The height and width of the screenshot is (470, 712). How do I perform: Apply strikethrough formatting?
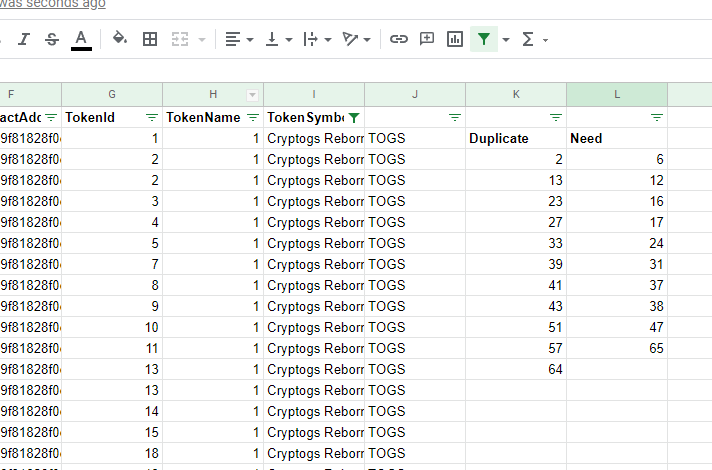coord(52,40)
